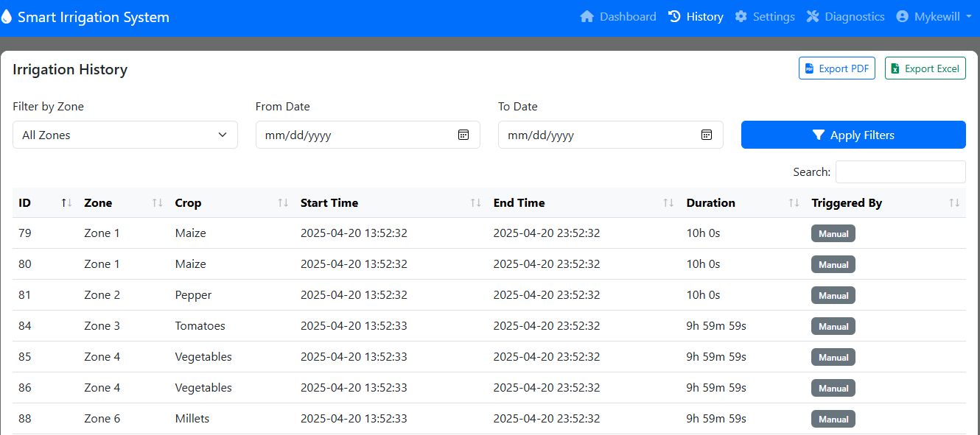
Task: Open the Mykewill user account menu
Action: click(934, 17)
